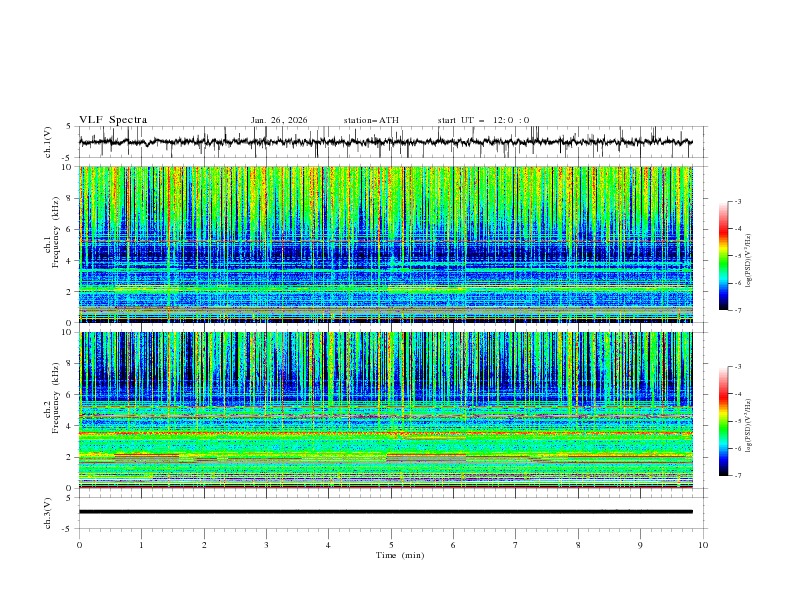Click the "VLF Spectra" plot title
The image size is (792, 612).
coord(113,120)
